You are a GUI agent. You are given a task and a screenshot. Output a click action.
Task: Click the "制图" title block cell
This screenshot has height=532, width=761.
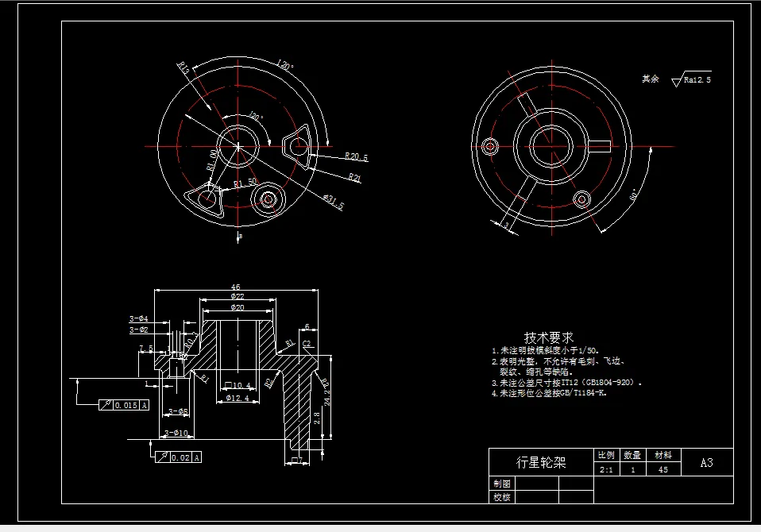pyautogui.click(x=502, y=484)
